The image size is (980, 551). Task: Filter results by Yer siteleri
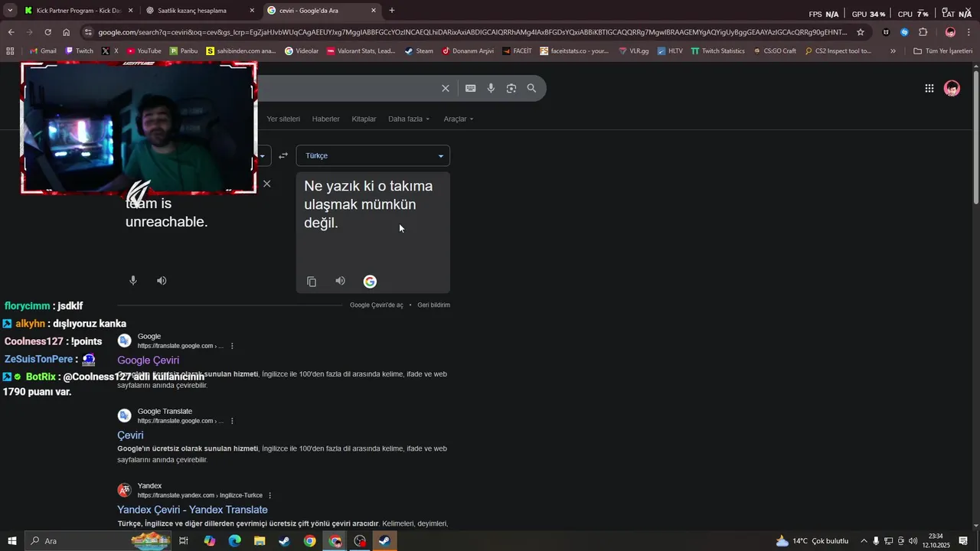tap(283, 119)
